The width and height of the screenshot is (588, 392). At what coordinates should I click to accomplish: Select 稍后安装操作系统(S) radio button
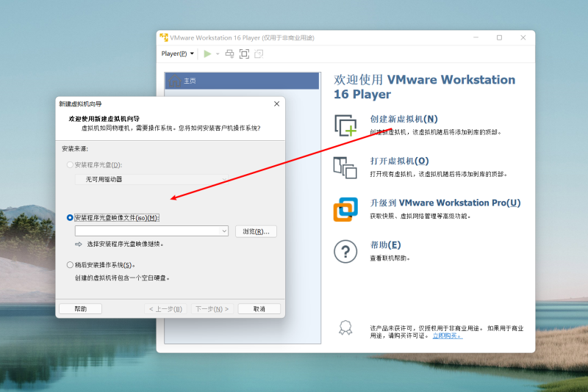(70, 265)
